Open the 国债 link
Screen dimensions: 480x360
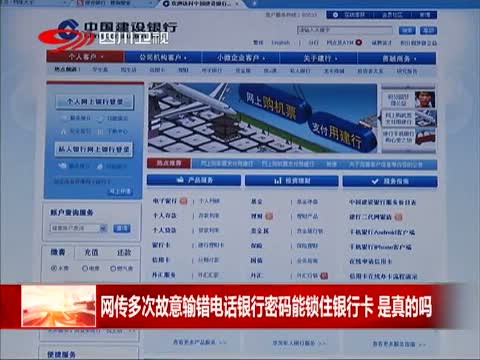click(x=256, y=260)
